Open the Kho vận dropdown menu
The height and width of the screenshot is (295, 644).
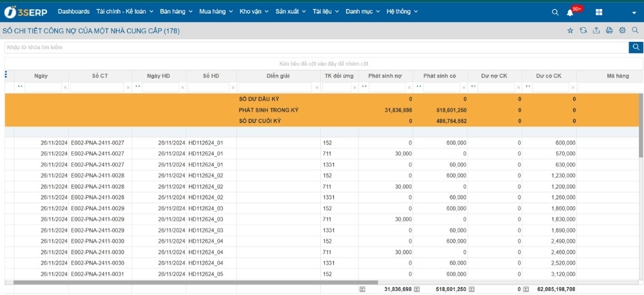tap(253, 12)
